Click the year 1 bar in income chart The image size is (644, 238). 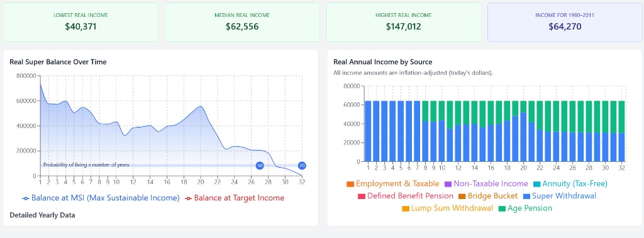pyautogui.click(x=368, y=131)
